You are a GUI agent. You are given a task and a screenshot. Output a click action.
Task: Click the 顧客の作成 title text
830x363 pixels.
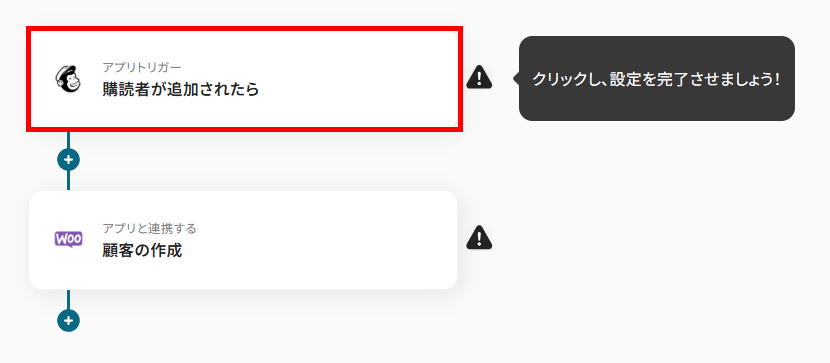pyautogui.click(x=142, y=250)
